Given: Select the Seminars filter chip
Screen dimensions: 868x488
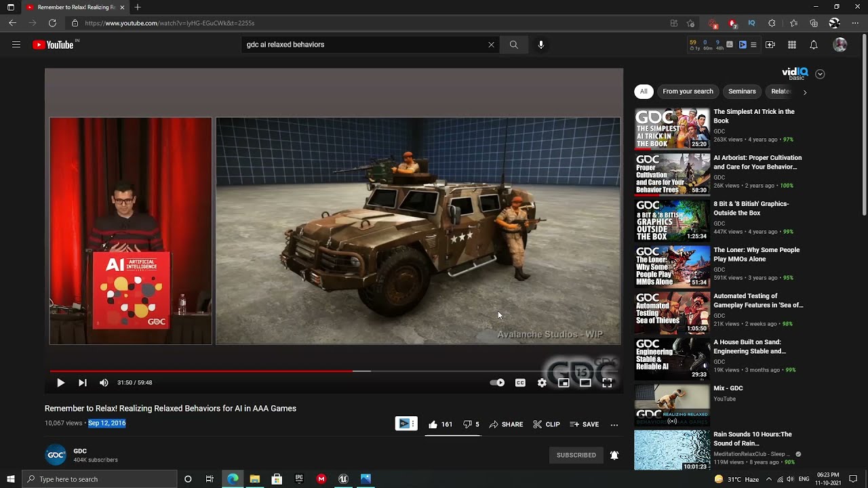Looking at the screenshot, I should pos(742,91).
